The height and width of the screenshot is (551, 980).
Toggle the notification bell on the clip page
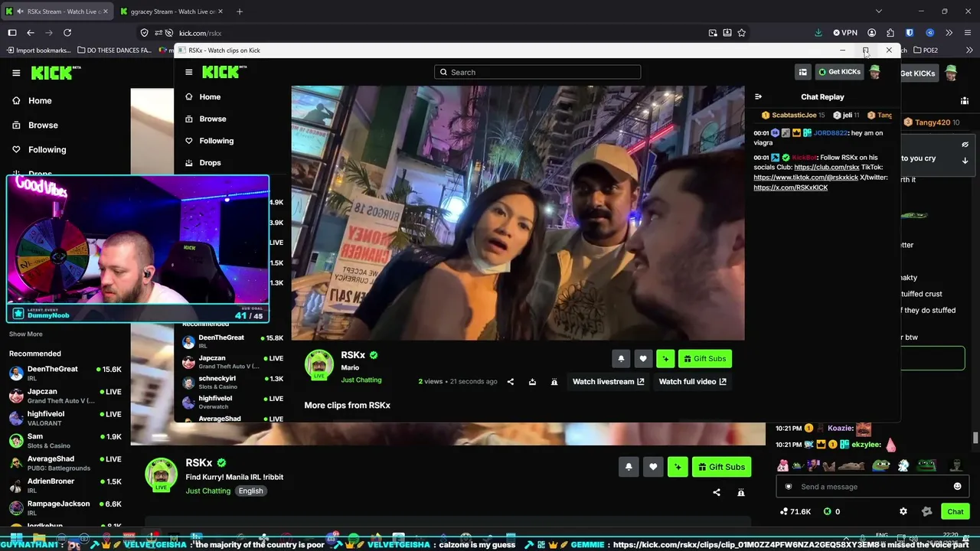(621, 359)
